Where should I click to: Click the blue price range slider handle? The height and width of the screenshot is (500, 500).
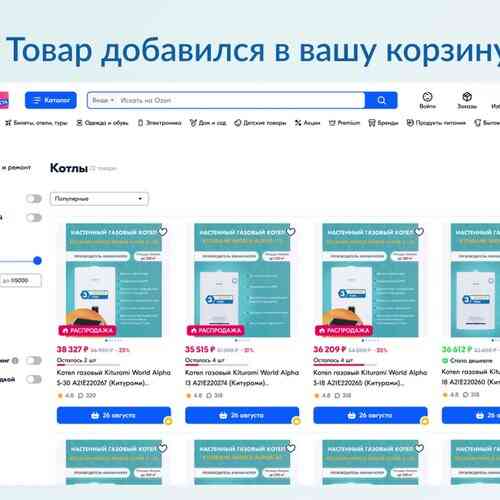pos(37,261)
